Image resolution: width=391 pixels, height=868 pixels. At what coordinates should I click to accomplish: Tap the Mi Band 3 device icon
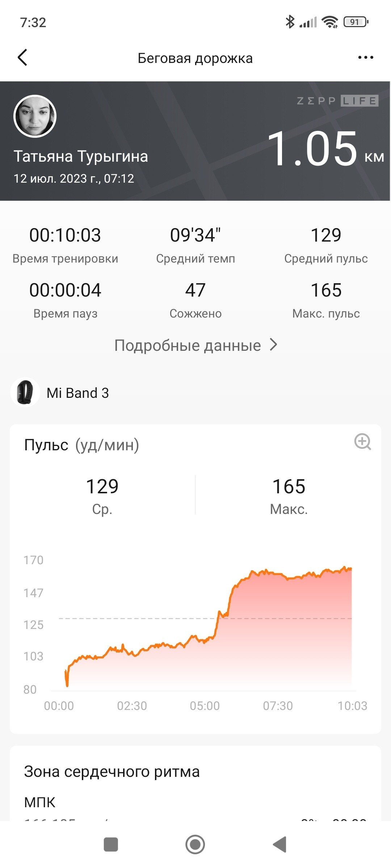click(25, 392)
